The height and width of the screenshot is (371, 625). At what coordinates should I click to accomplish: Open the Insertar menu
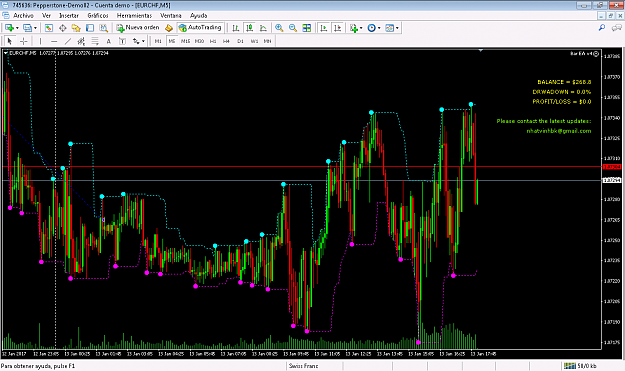pyautogui.click(x=69, y=15)
